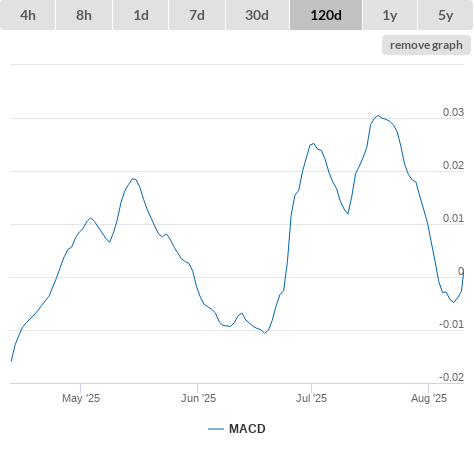The image size is (474, 455).
Task: Select the 4h time range tab
Action: [x=27, y=15]
